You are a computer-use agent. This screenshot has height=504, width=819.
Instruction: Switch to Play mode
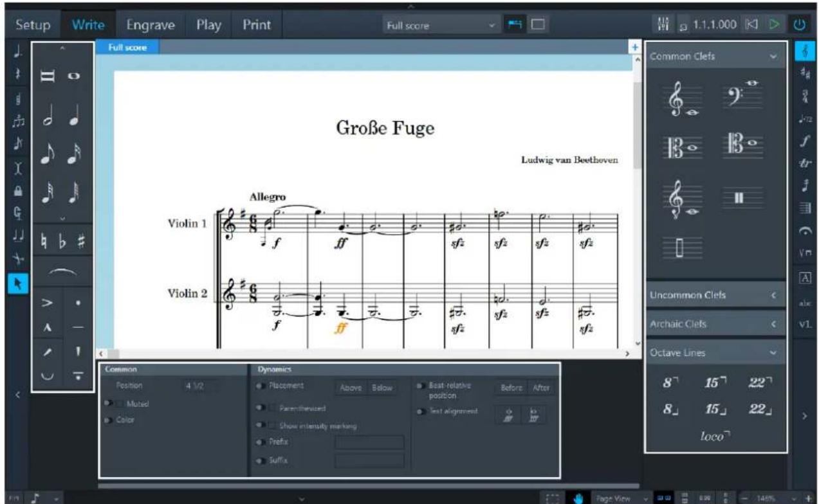tap(209, 26)
